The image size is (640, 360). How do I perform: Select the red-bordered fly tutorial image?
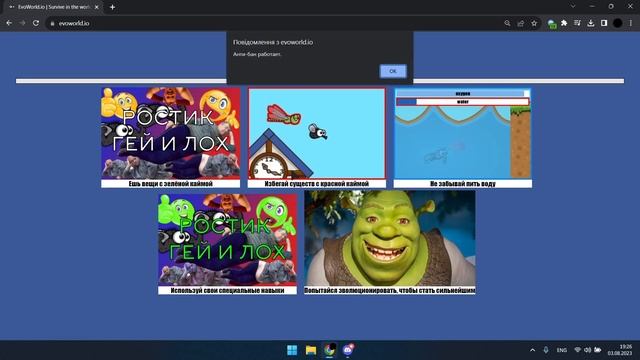(x=317, y=133)
